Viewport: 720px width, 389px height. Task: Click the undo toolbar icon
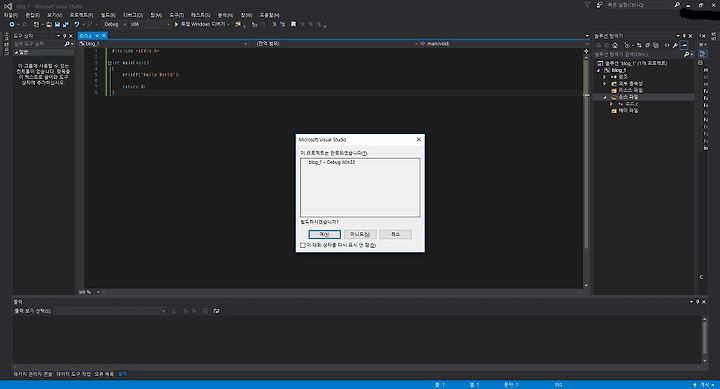[x=77, y=24]
